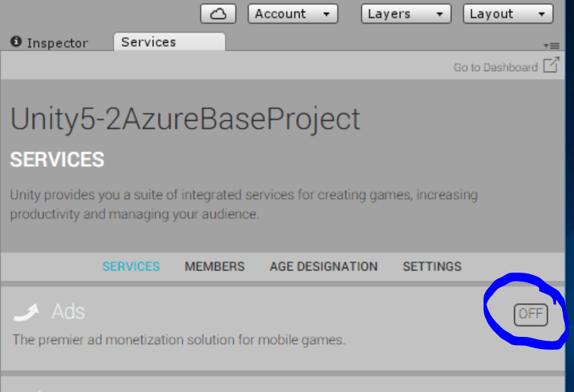Open the SETTINGS section
Screen dimensions: 574x392
[x=432, y=267]
